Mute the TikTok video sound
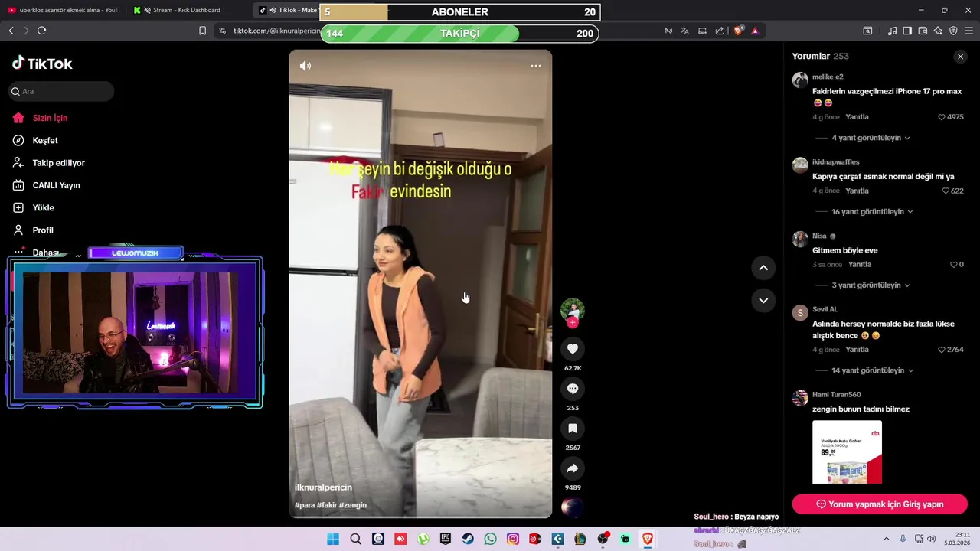The width and height of the screenshot is (980, 551). coord(305,66)
